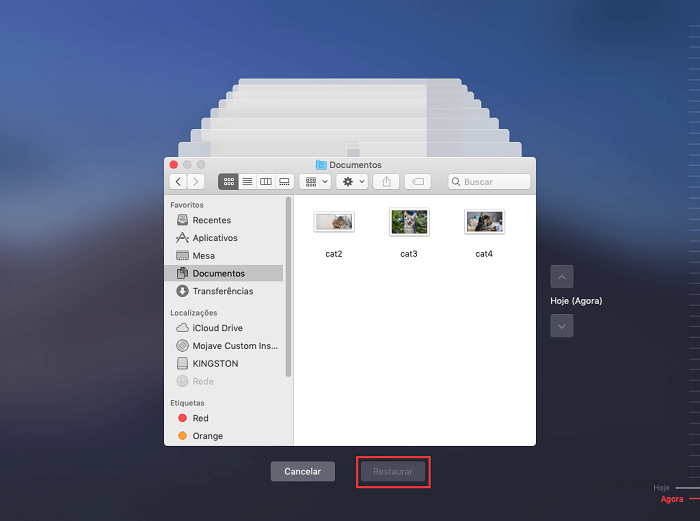This screenshot has height=521, width=700.
Task: Click the Share toolbar icon
Action: pyautogui.click(x=386, y=182)
